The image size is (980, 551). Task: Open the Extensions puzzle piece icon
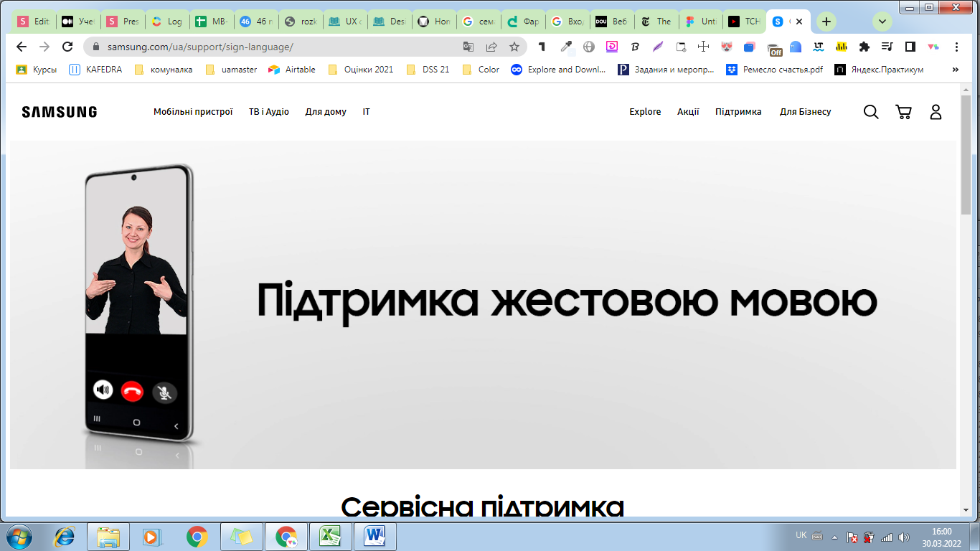pos(864,47)
